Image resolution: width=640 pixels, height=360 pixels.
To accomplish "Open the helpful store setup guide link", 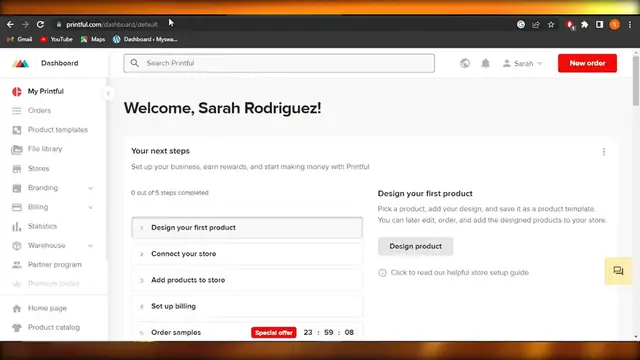I will click(x=460, y=273).
